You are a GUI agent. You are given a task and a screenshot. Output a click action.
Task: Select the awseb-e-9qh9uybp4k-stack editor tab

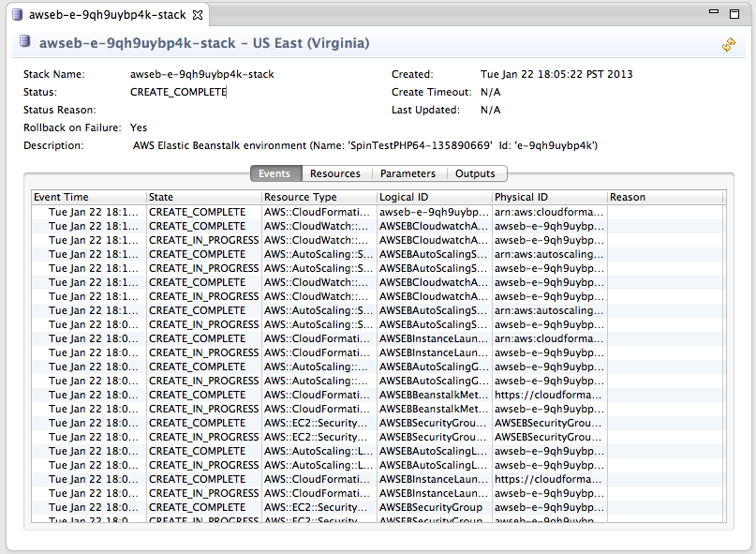coord(107,15)
